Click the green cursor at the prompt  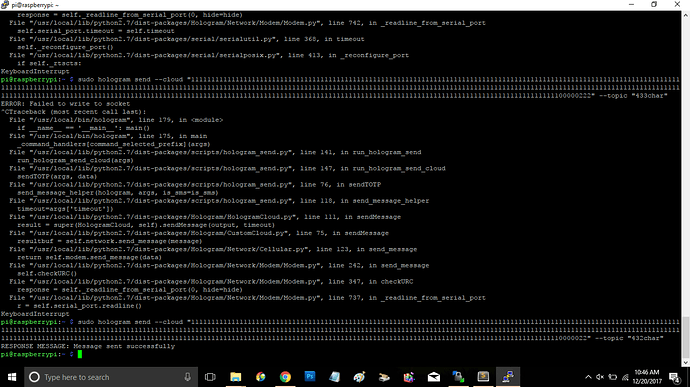[x=80, y=354]
